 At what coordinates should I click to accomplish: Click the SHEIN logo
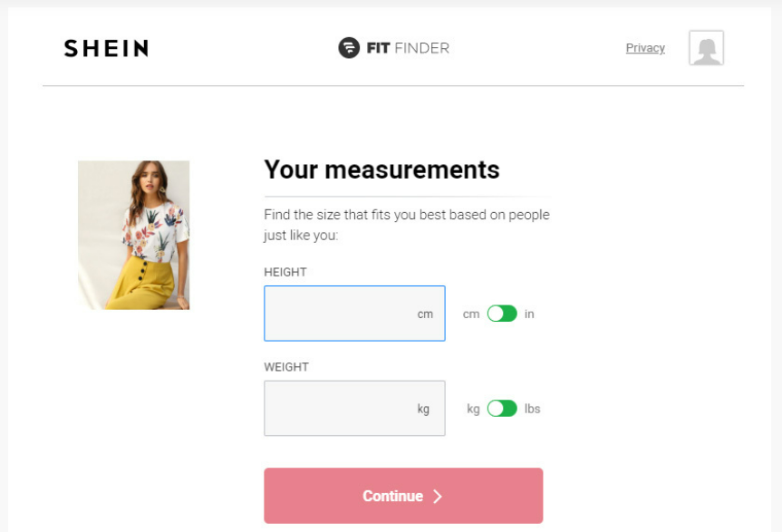pyautogui.click(x=106, y=48)
